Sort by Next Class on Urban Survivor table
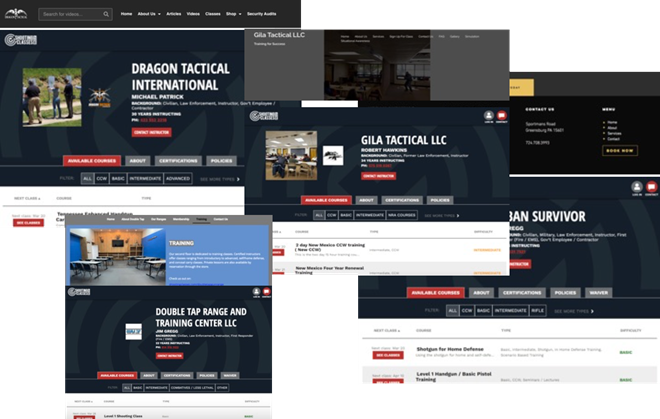The image size is (660, 419). click(387, 331)
